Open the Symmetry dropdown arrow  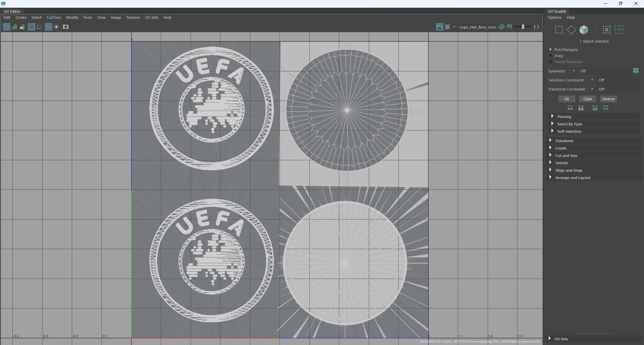[574, 71]
